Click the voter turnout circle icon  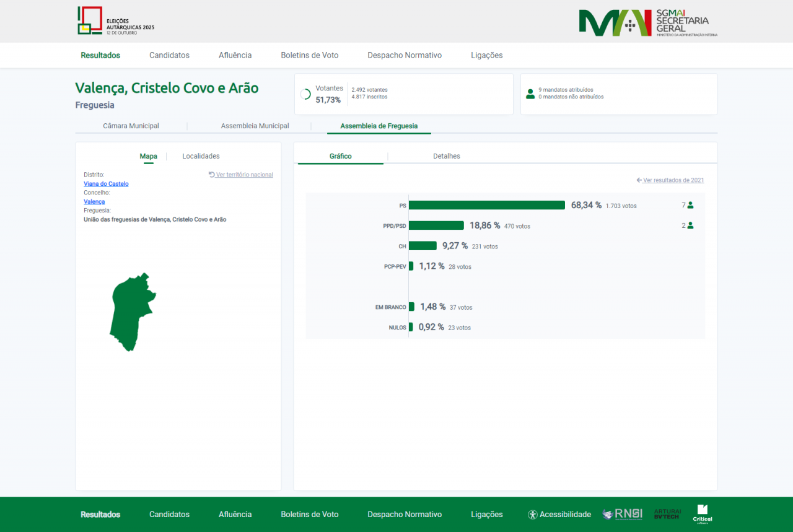point(305,94)
